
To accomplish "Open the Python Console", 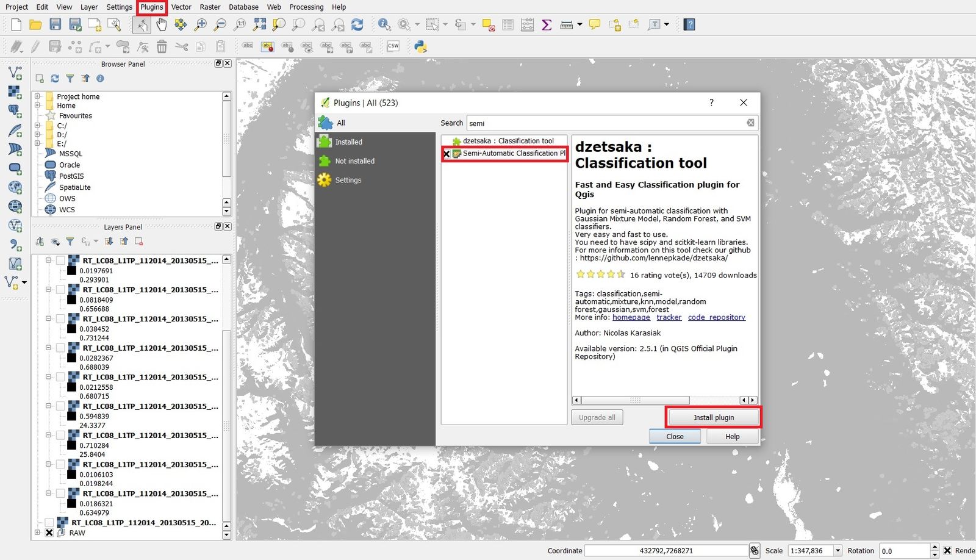I will pos(420,46).
